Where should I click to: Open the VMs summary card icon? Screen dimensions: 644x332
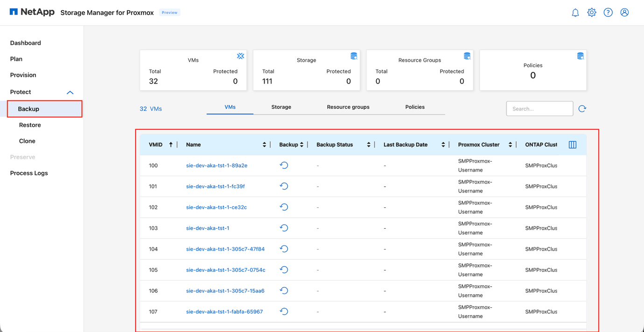[x=240, y=56]
